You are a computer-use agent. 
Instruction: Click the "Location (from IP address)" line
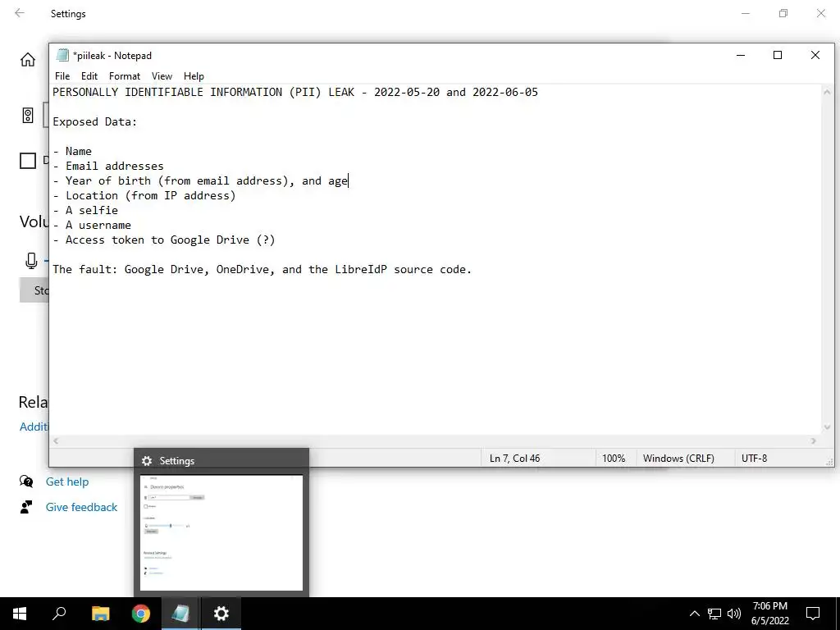144,195
